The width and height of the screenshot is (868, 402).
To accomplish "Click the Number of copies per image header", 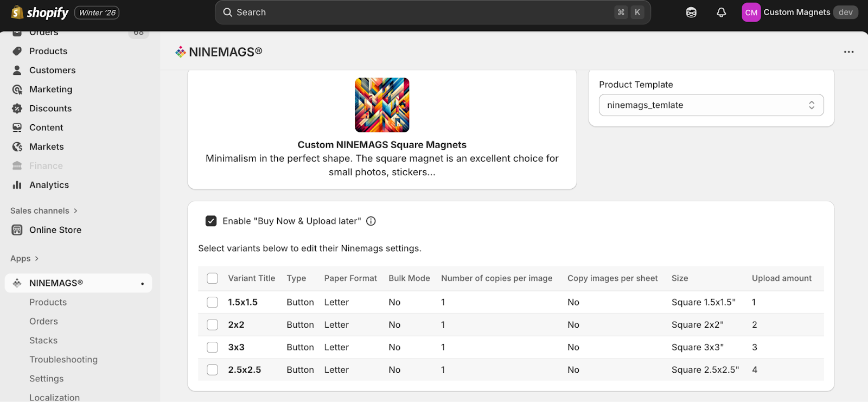I will [497, 278].
